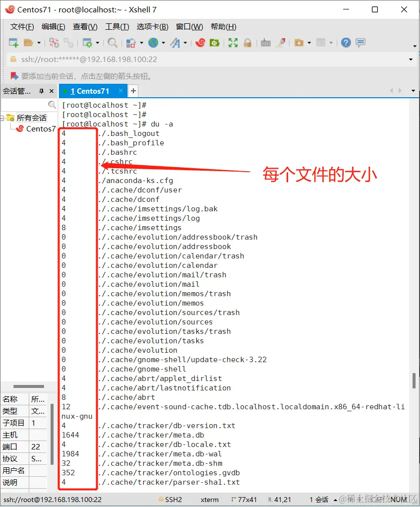Open the 选项卡(B) menu
420x507 pixels.
(153, 27)
